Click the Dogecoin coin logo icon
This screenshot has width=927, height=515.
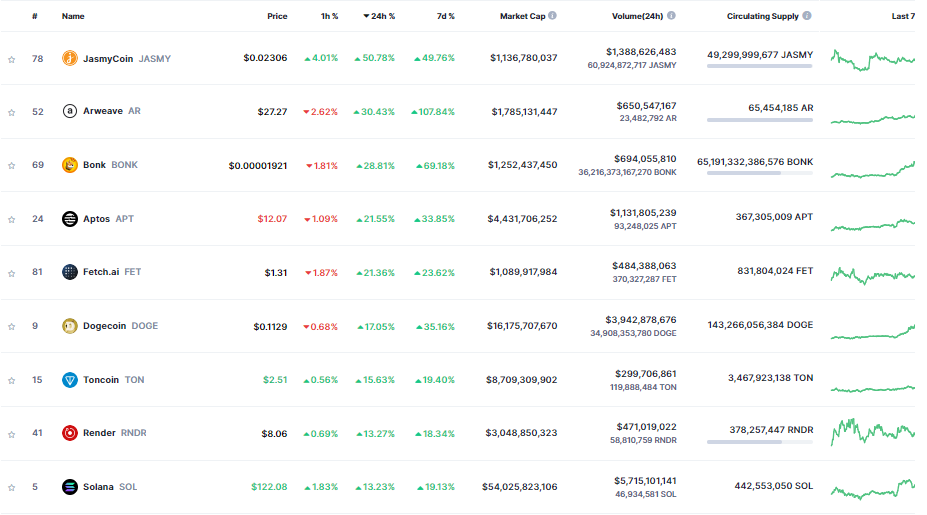[70, 326]
